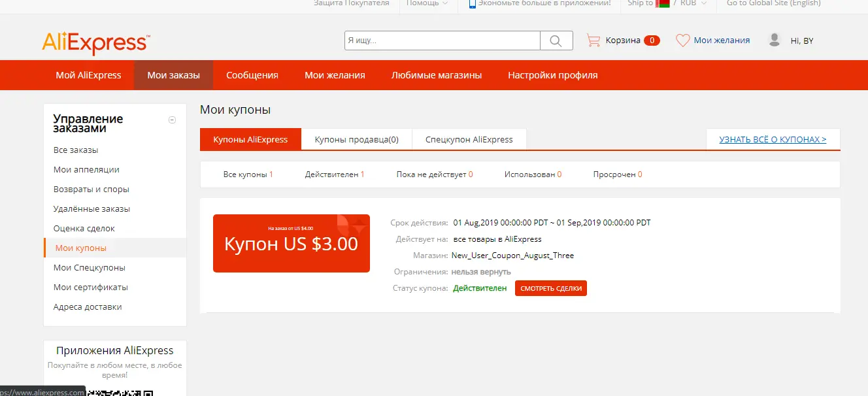Filter by Действителен 1 coupons
Viewport: 868px width, 396px height.
(x=335, y=174)
